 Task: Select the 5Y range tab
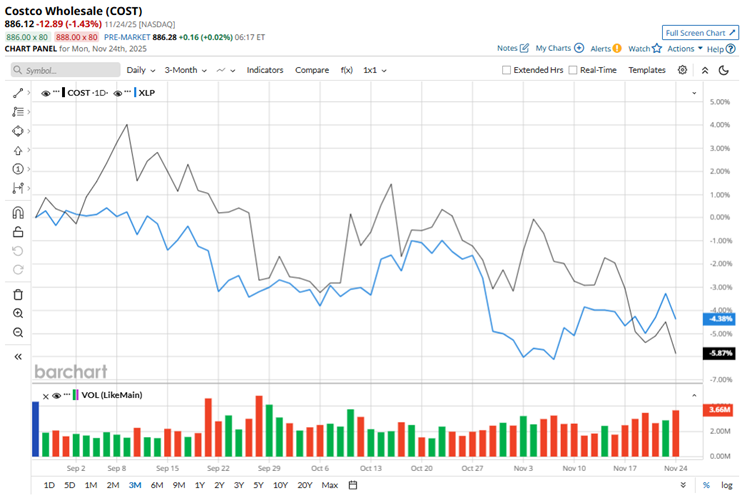(258, 485)
